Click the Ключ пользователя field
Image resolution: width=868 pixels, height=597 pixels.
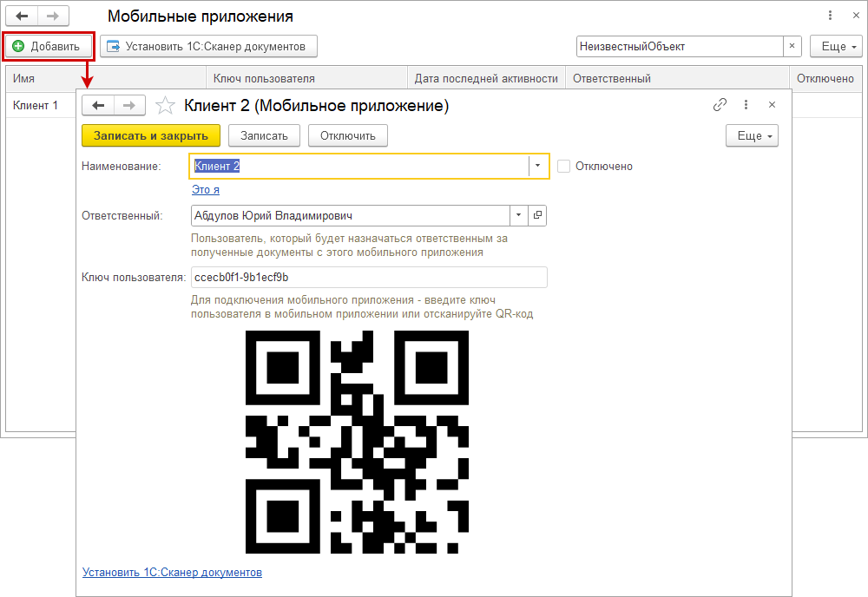[x=369, y=277]
